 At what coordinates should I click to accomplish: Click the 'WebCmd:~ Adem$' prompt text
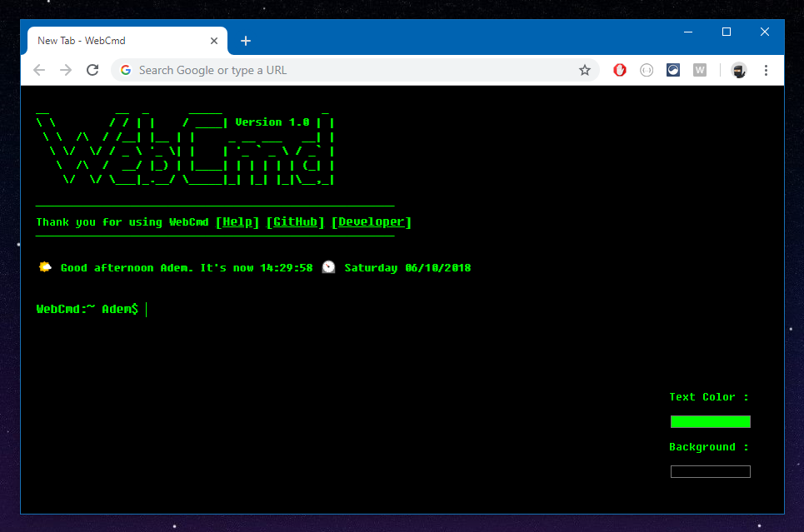(x=87, y=309)
